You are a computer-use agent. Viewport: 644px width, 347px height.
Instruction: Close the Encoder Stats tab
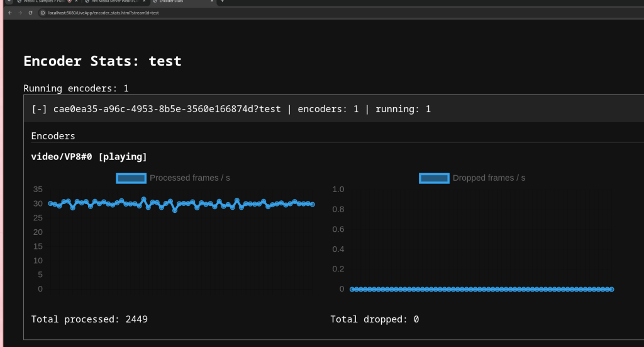212,1
